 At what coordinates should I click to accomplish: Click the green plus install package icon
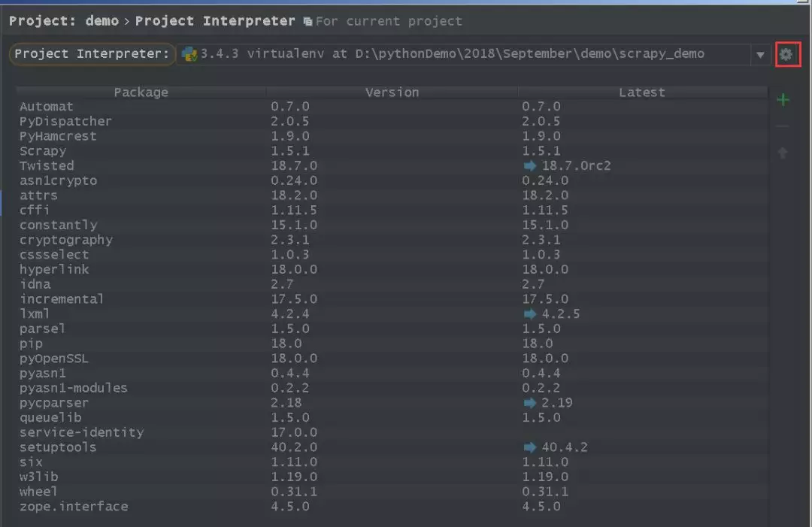(783, 99)
